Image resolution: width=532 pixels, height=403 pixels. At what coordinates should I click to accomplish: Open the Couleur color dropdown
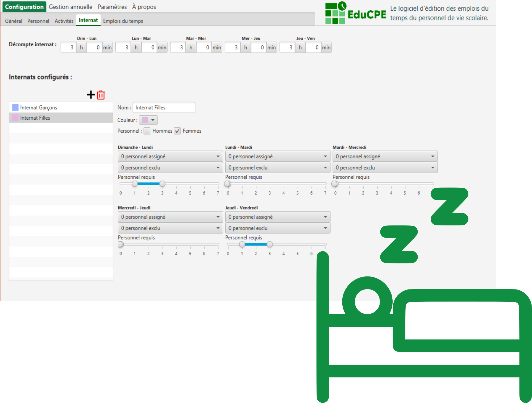148,120
